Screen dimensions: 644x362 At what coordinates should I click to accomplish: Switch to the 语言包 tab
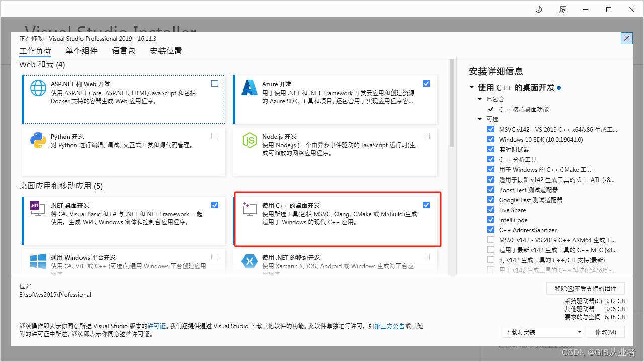tap(124, 51)
